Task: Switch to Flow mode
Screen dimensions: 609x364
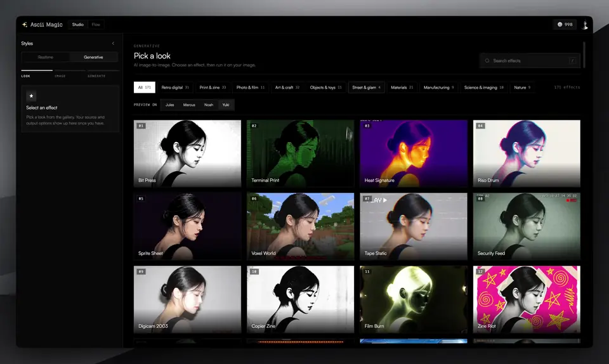Action: [x=96, y=25]
